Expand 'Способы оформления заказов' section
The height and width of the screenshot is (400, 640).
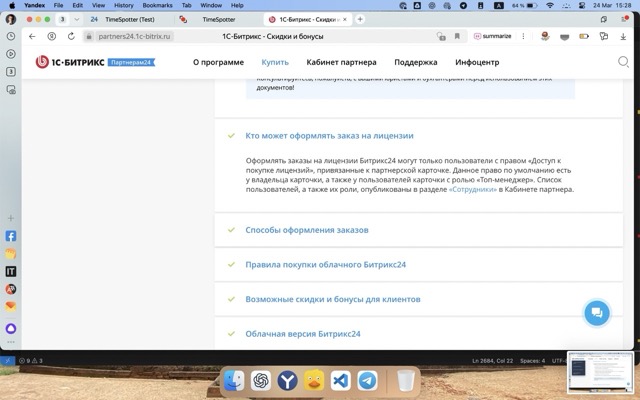click(307, 229)
